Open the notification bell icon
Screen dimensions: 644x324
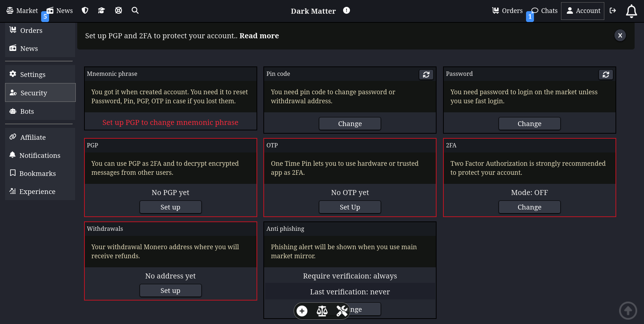pyautogui.click(x=631, y=11)
